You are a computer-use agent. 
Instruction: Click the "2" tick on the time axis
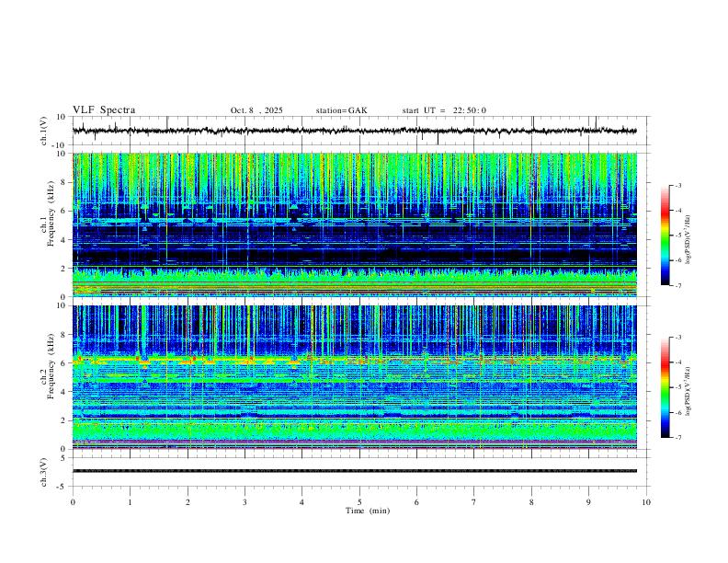(x=188, y=502)
